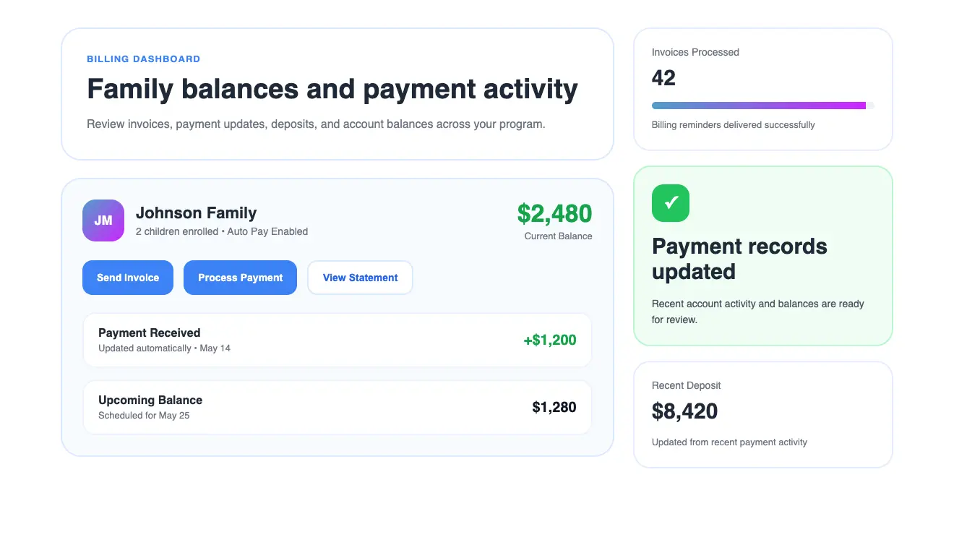Click 'Scheduled for May 25' text
This screenshot has height=540, width=980.
(x=144, y=415)
